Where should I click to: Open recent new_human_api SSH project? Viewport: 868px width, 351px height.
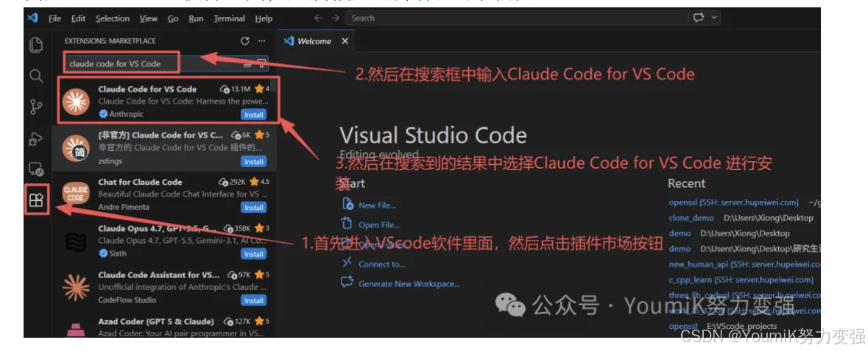tap(744, 264)
